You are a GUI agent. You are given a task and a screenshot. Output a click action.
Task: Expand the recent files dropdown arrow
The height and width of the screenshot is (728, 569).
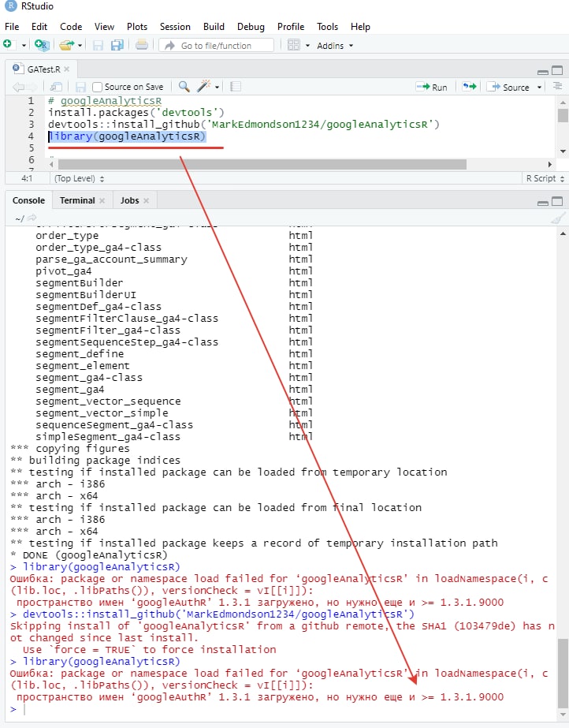tap(80, 46)
